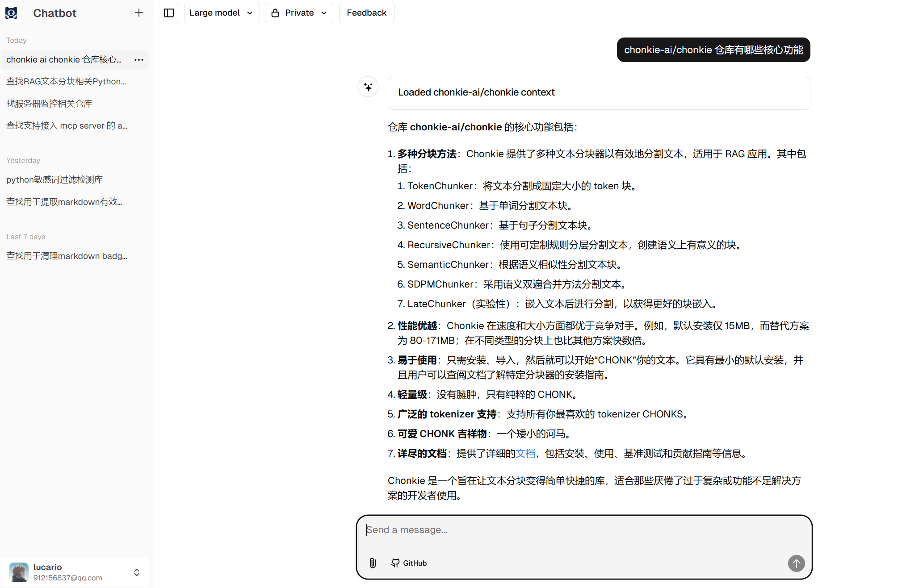Click the Today section label
This screenshot has height=588, width=923.
click(17, 40)
